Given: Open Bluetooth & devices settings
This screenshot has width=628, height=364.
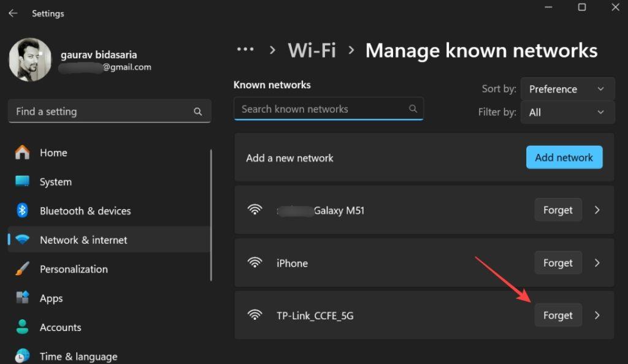Looking at the screenshot, I should coord(109,211).
